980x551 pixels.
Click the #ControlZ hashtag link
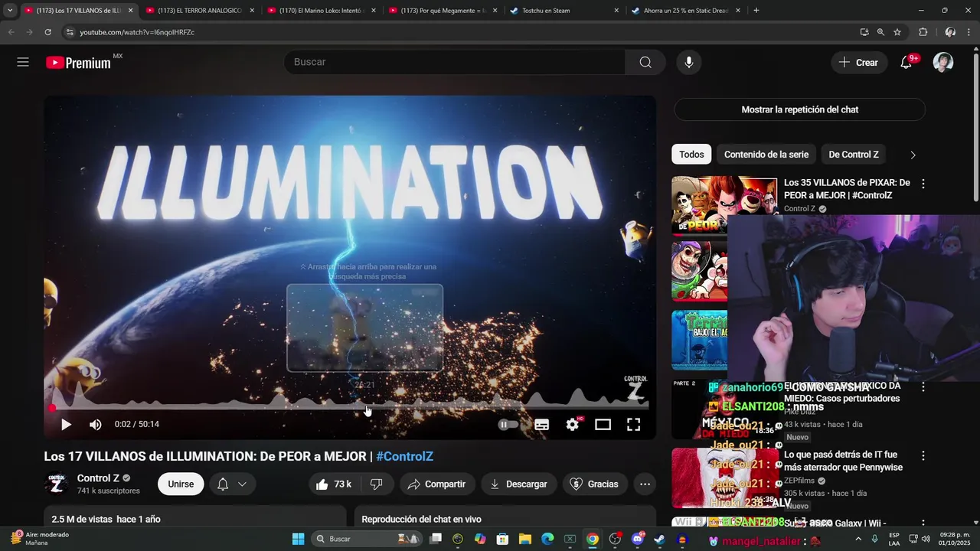(404, 456)
